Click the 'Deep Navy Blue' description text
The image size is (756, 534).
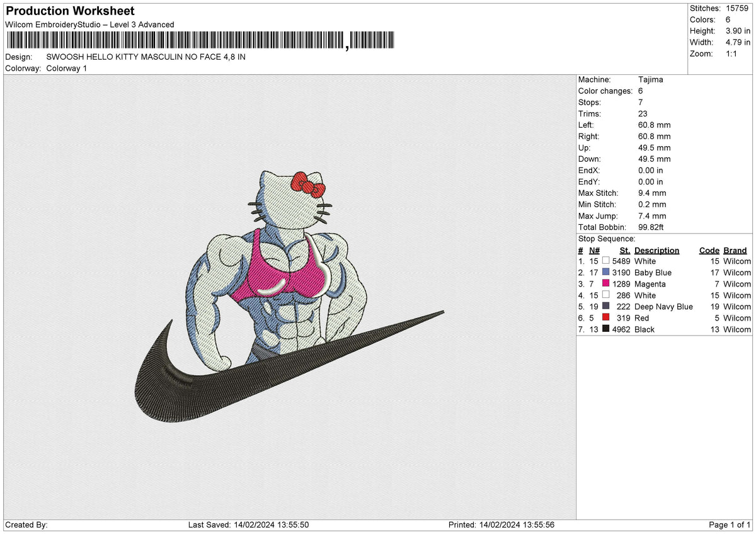coord(664,307)
